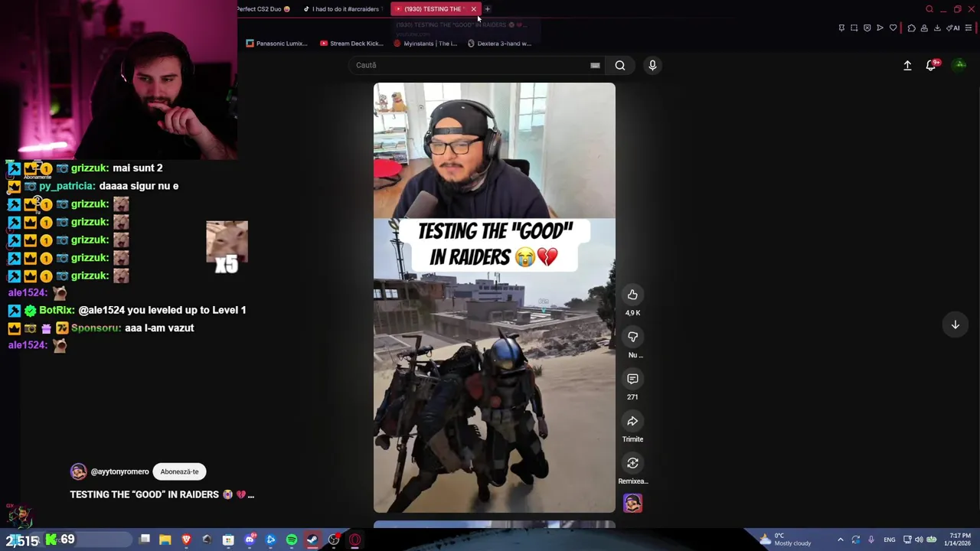The width and height of the screenshot is (980, 551).
Task: Play the Short video in the player
Action: [x=494, y=298]
